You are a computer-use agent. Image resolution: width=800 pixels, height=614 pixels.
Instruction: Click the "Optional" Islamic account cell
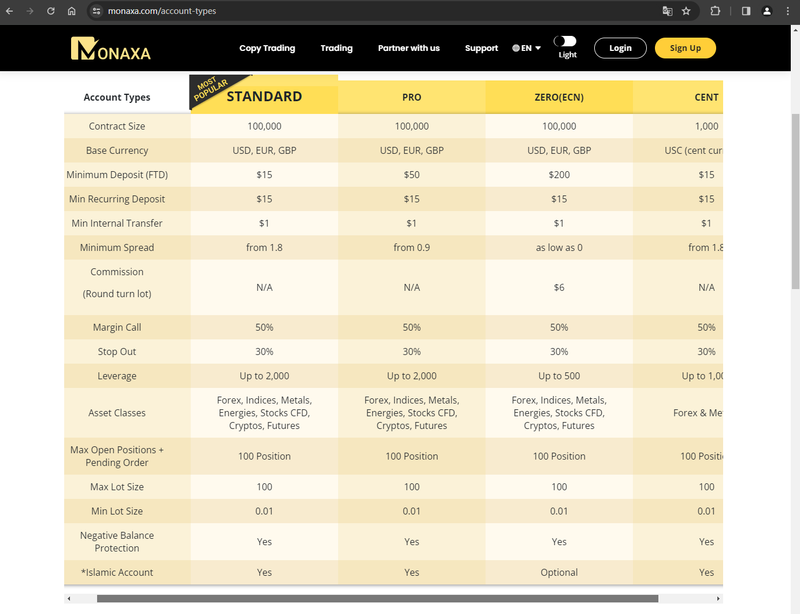pyautogui.click(x=559, y=572)
